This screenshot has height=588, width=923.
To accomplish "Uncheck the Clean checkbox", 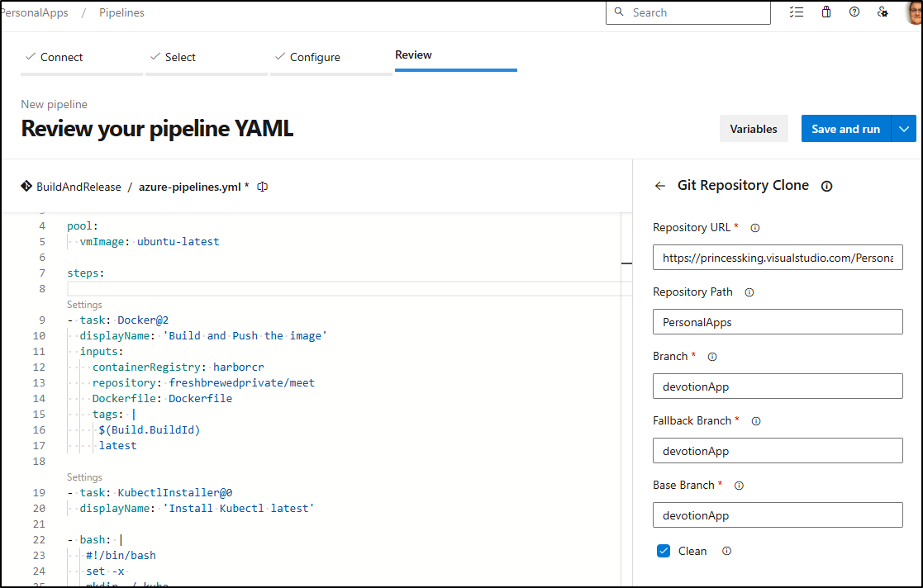I will click(664, 551).
